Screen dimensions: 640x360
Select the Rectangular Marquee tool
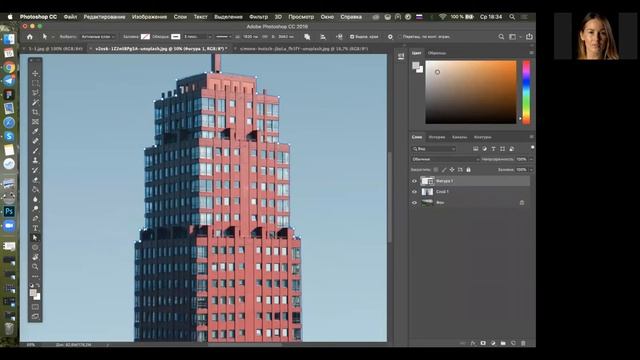click(35, 83)
